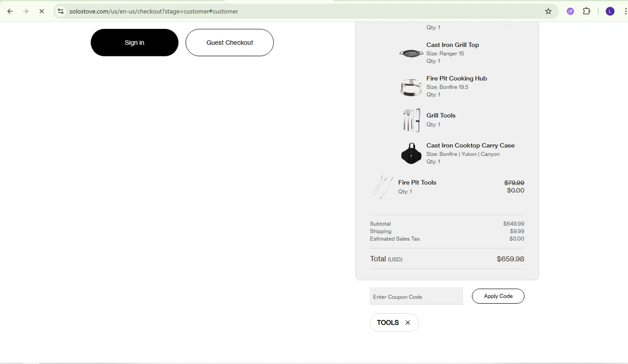The width and height of the screenshot is (628, 364).
Task: Click the Sign in button
Action: pos(134,42)
